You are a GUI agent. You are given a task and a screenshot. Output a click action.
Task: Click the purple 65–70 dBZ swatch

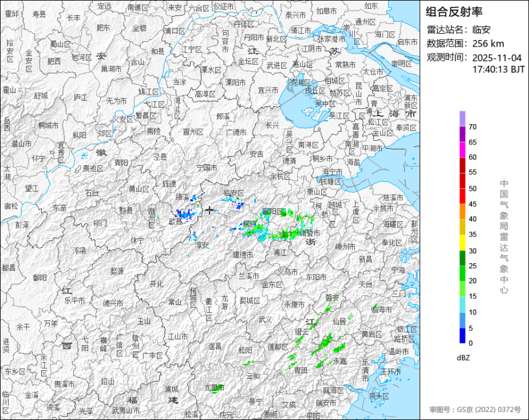pos(462,134)
